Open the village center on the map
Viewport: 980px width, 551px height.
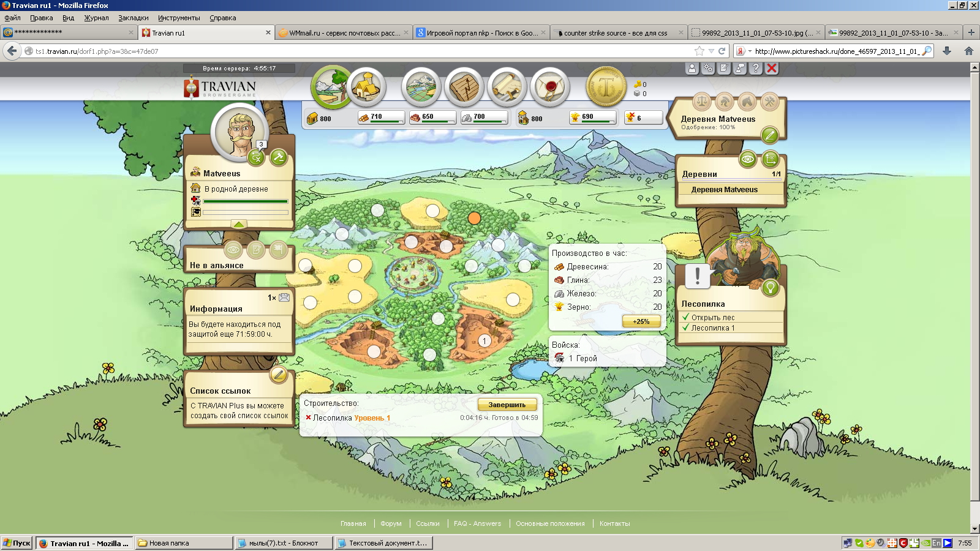point(415,273)
